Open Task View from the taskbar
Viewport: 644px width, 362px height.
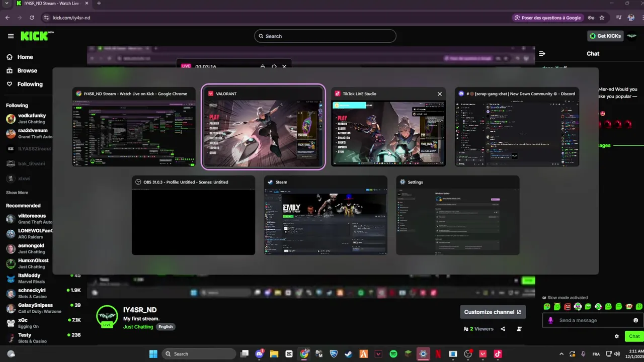(x=244, y=354)
